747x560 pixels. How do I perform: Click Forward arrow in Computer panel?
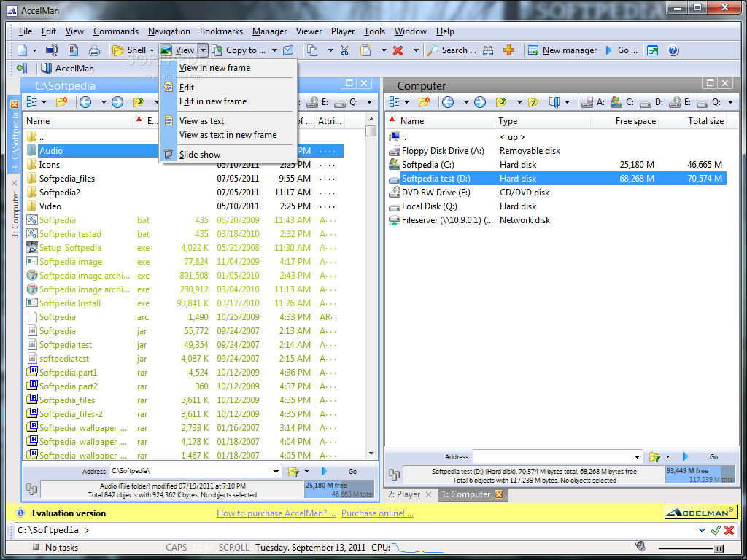click(x=480, y=102)
